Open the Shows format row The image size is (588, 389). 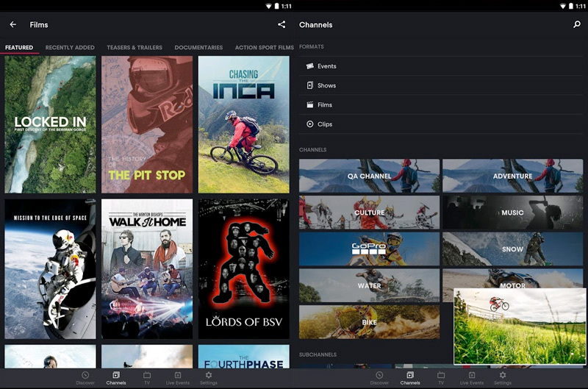point(441,85)
